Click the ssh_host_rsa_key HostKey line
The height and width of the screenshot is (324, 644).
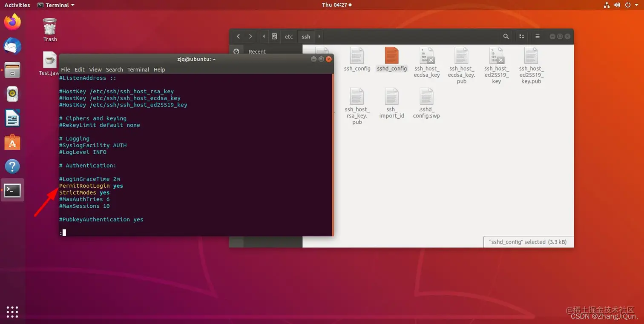tap(117, 91)
